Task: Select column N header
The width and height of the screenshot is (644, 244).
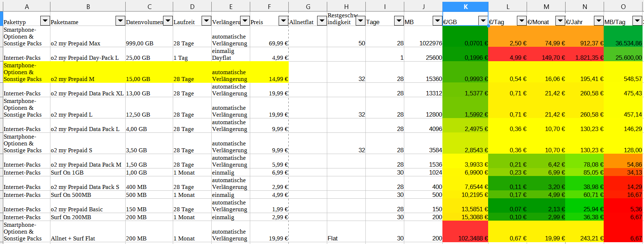Action: [x=585, y=6]
